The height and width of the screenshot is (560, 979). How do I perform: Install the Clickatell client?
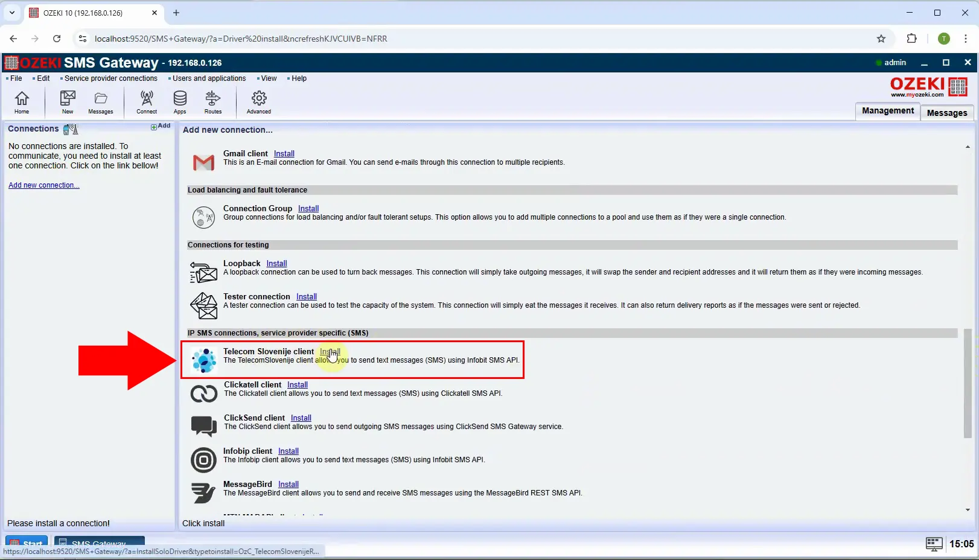[298, 385]
